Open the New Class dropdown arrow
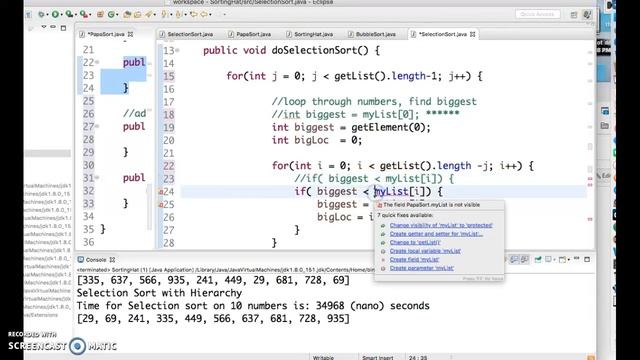Image resolution: width=640 pixels, height=360 pixels. click(x=117, y=15)
